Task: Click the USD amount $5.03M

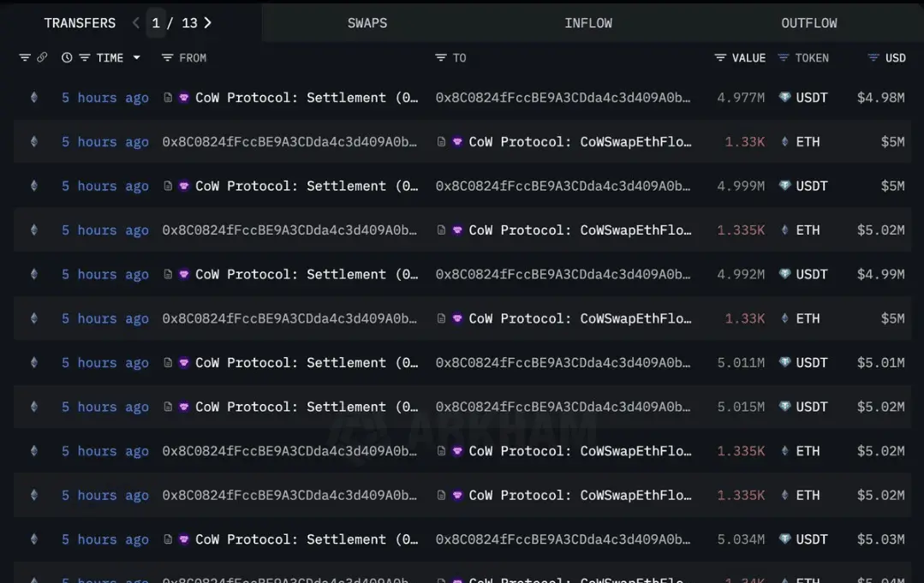Action: [x=880, y=539]
